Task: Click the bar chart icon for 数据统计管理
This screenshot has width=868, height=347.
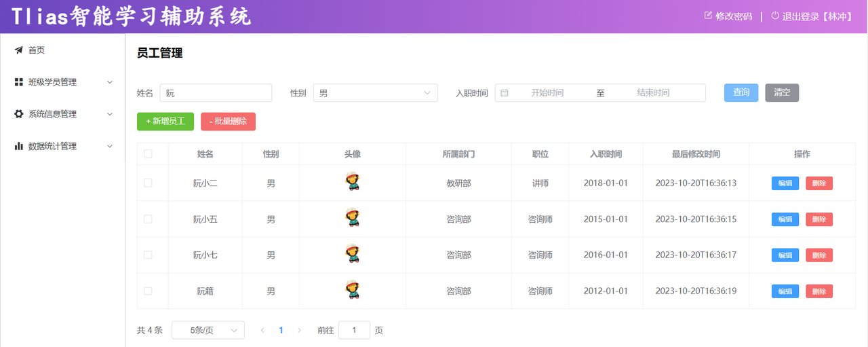Action: click(19, 146)
